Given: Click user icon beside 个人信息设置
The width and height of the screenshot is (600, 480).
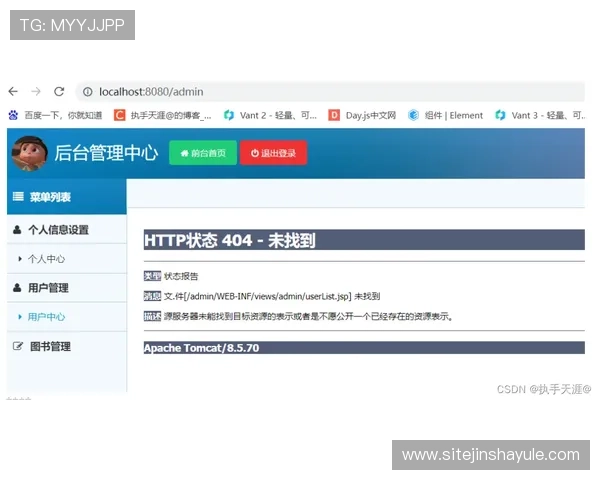Looking at the screenshot, I should (x=17, y=230).
